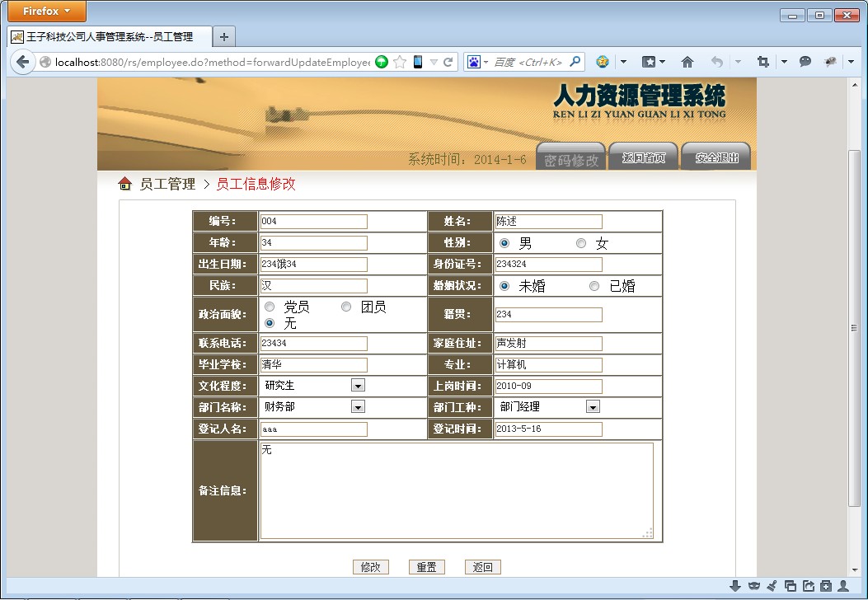868x600 pixels.
Task: Click the Baidu search input box
Action: coord(529,62)
